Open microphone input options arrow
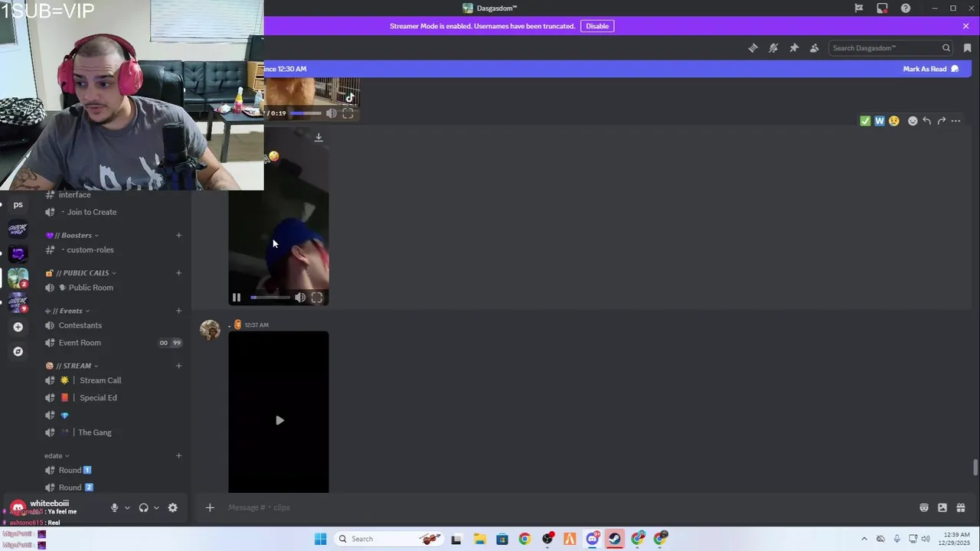The image size is (980, 551). (127, 507)
